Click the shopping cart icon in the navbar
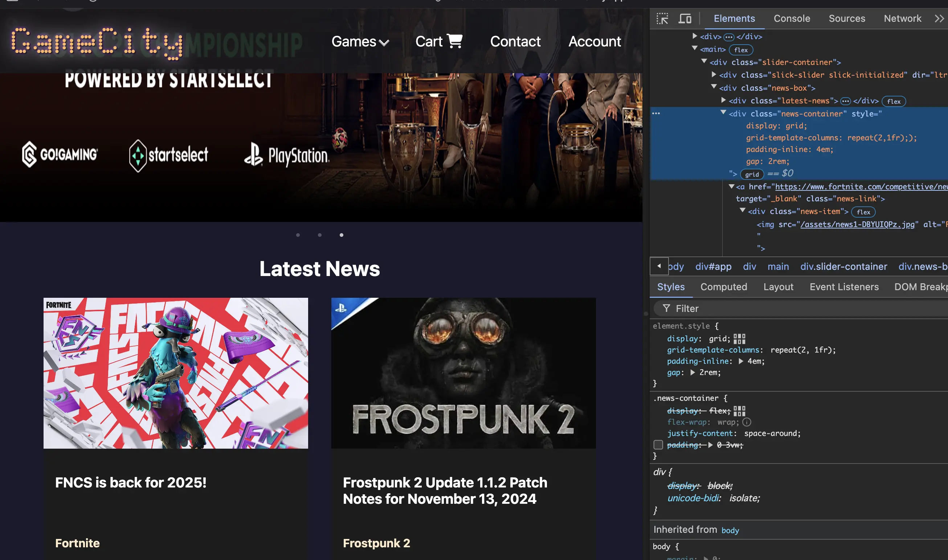This screenshot has height=560, width=948. coord(454,41)
